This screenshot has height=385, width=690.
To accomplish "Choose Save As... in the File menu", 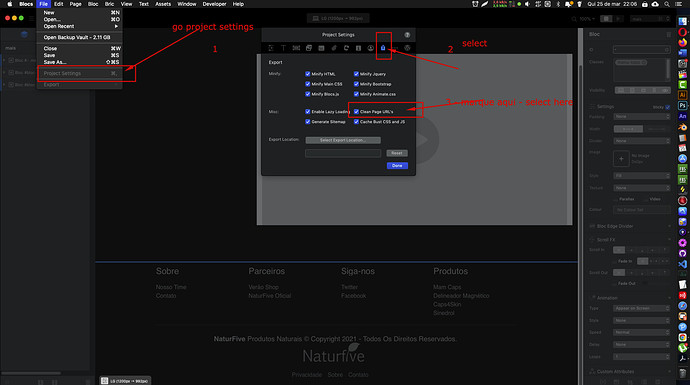I will pyautogui.click(x=79, y=62).
